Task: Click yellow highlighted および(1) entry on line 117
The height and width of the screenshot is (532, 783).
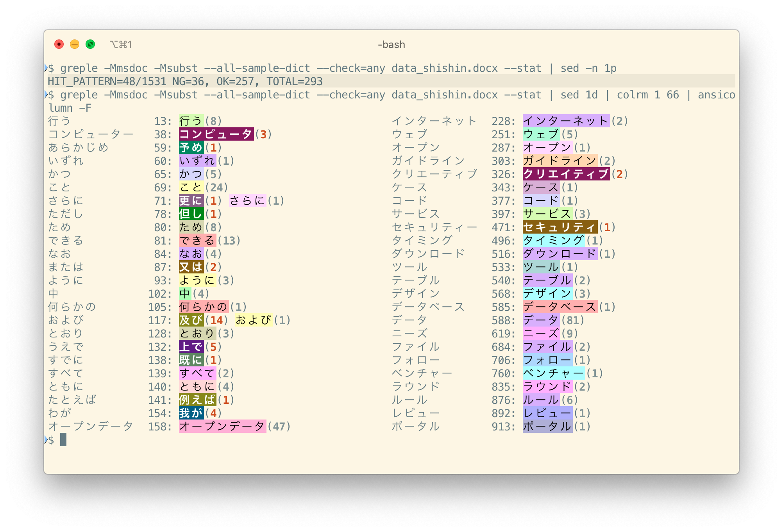Action: 254,320
